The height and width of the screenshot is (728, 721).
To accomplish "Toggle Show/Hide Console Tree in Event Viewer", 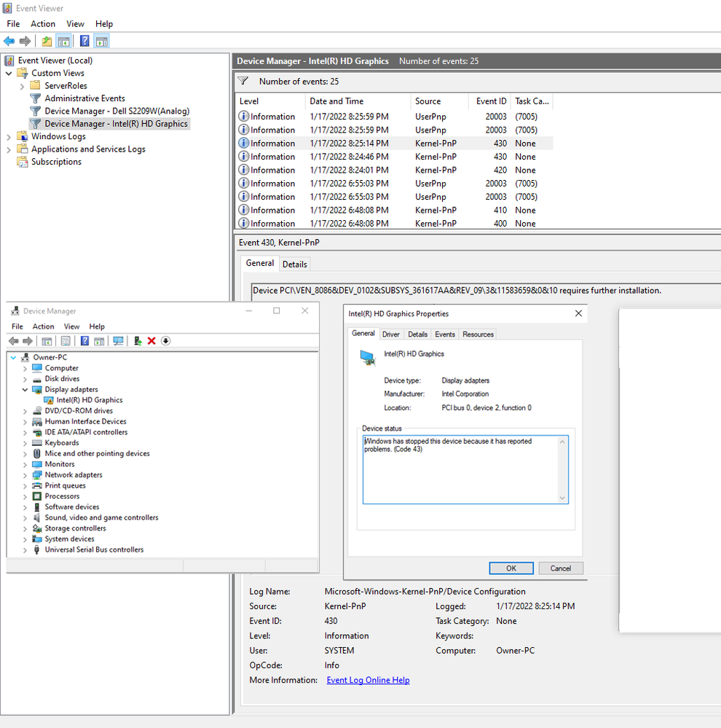I will (63, 42).
